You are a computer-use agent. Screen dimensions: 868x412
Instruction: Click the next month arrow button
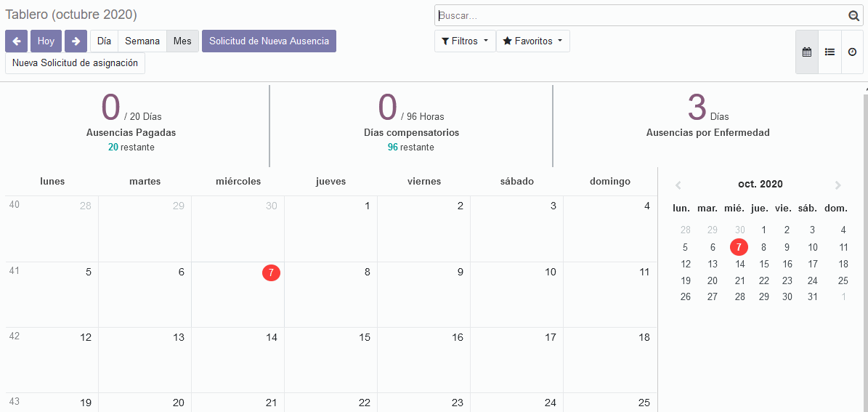click(x=76, y=41)
